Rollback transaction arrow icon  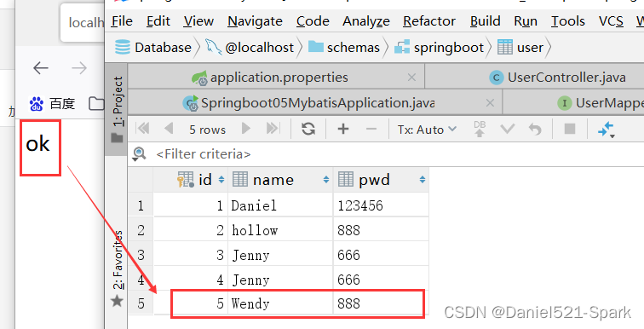click(535, 129)
